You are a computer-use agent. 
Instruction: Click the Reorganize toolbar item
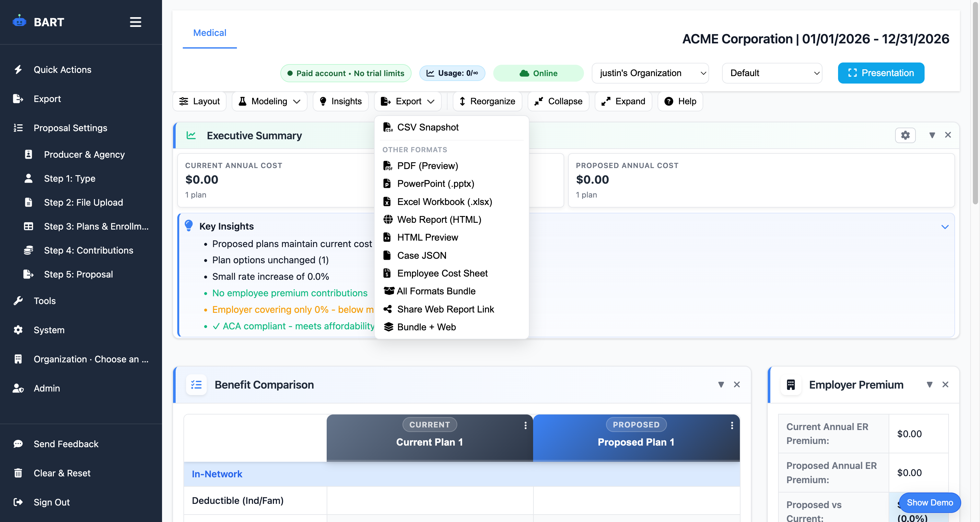click(x=487, y=101)
